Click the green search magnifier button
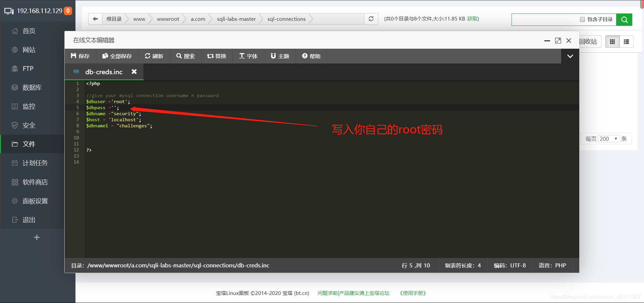 (x=624, y=19)
